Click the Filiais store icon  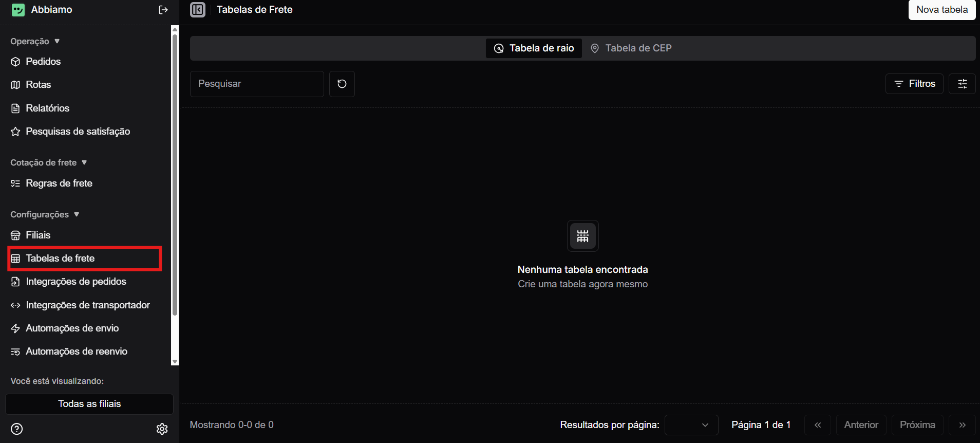click(x=15, y=235)
